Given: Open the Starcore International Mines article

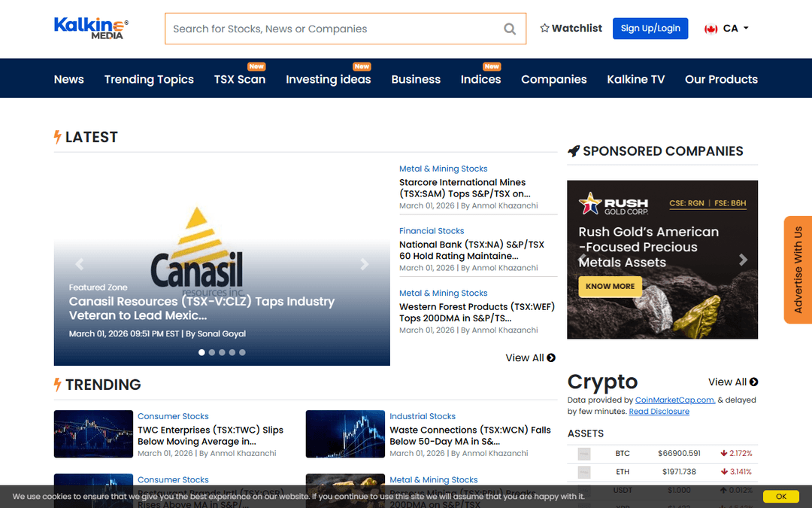Looking at the screenshot, I should 465,188.
